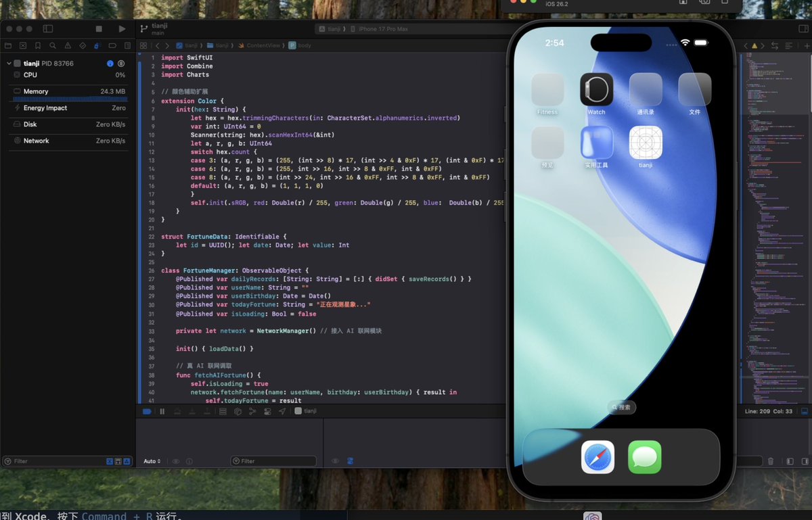Toggle breakpoints activation in debug bar

click(147, 411)
